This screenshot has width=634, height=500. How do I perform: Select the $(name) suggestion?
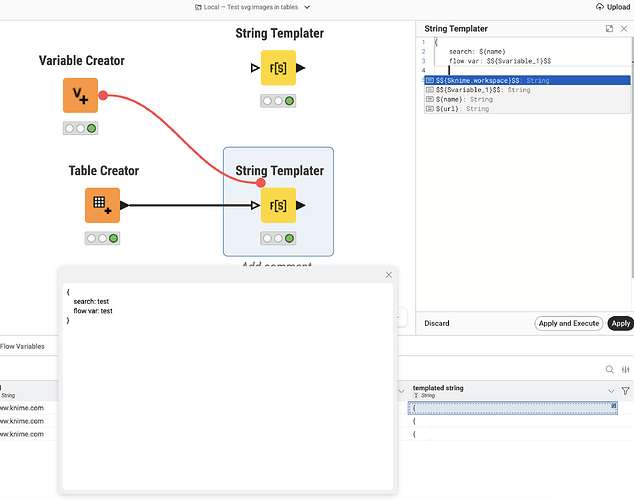click(x=465, y=99)
